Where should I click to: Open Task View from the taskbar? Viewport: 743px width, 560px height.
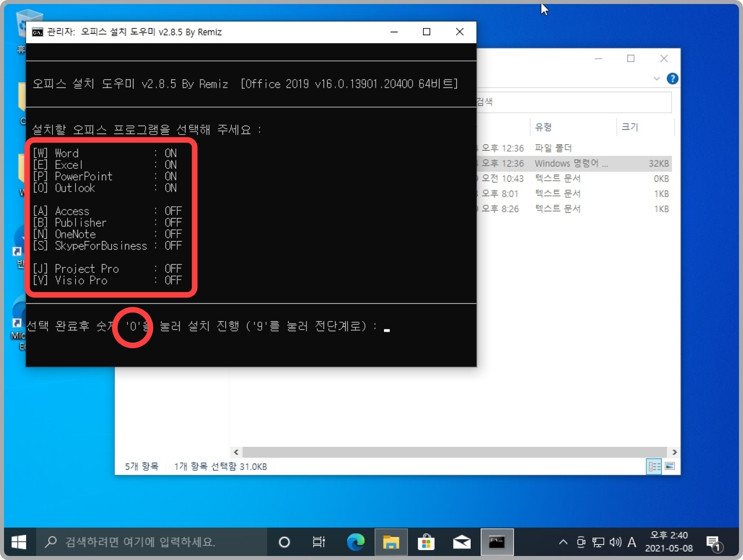coord(318,542)
